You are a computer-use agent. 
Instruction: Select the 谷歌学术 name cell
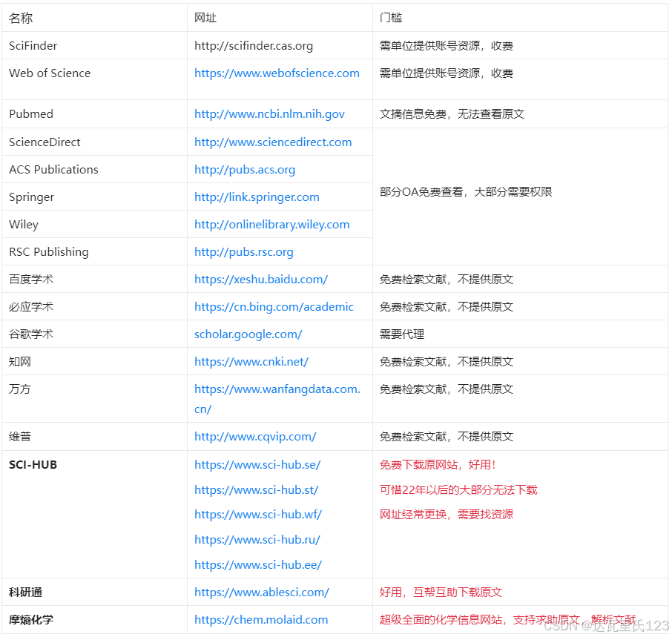pos(94,334)
